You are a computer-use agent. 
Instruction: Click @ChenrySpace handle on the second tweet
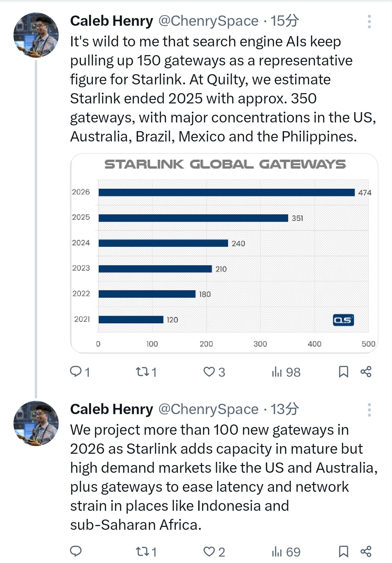pyautogui.click(x=208, y=409)
